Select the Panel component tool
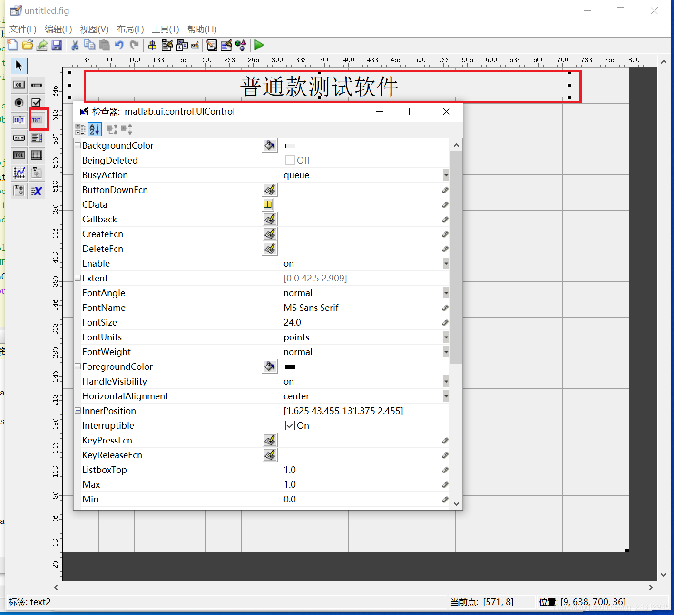 [37, 173]
